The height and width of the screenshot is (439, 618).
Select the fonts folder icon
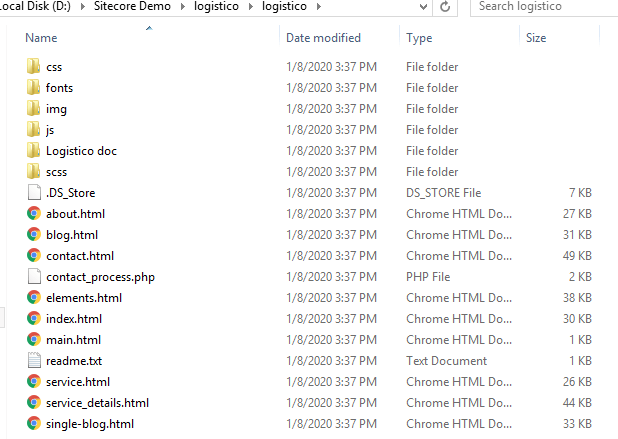(x=34, y=88)
